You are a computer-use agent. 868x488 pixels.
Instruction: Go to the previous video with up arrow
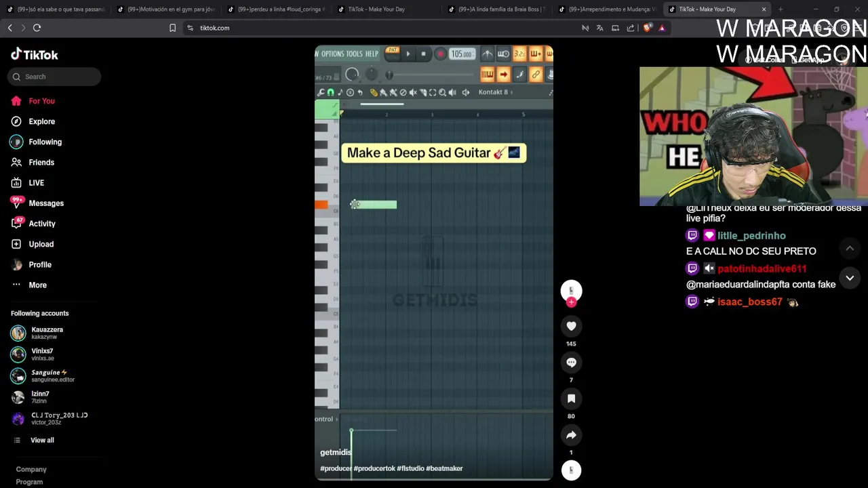coord(850,249)
